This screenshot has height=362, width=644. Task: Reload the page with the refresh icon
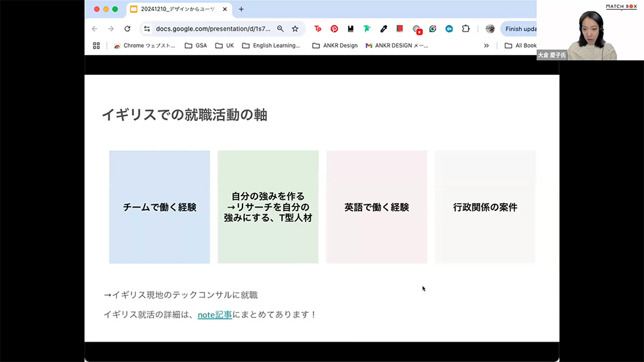pyautogui.click(x=127, y=29)
